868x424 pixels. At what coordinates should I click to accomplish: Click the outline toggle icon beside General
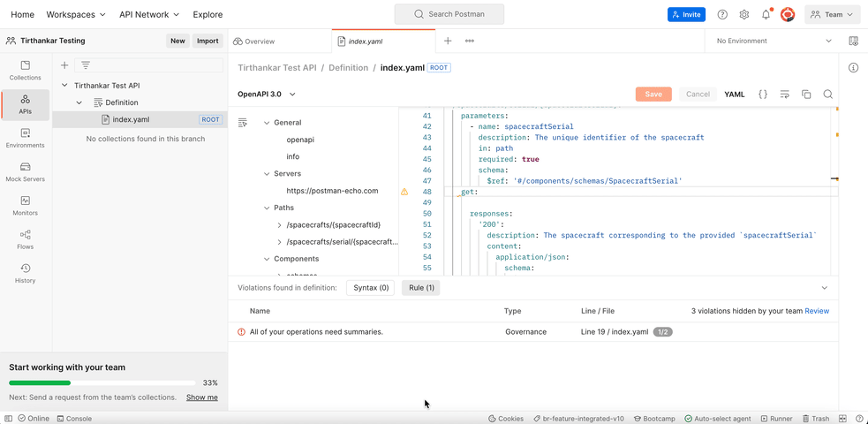click(x=243, y=122)
